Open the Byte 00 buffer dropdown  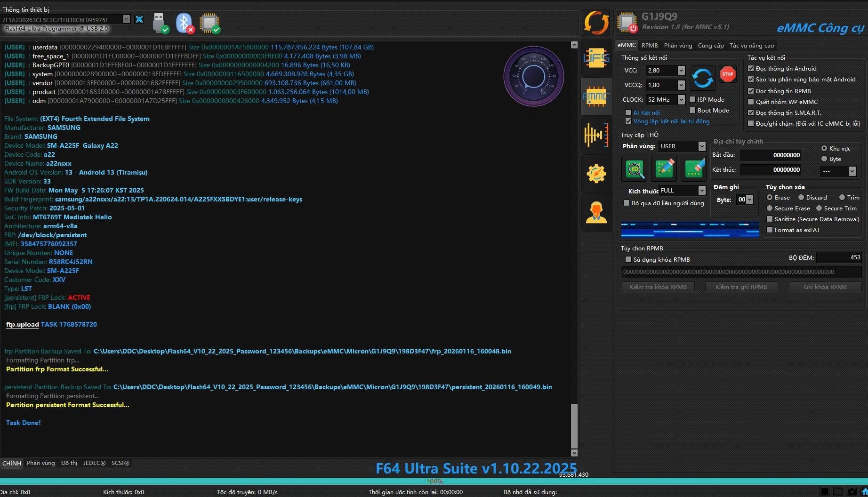pyautogui.click(x=750, y=199)
